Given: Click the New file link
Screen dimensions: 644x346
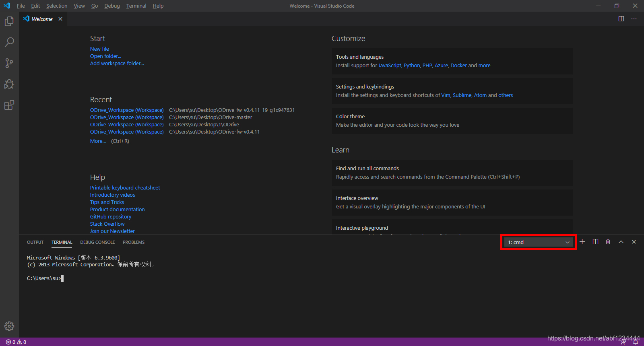Looking at the screenshot, I should (99, 49).
